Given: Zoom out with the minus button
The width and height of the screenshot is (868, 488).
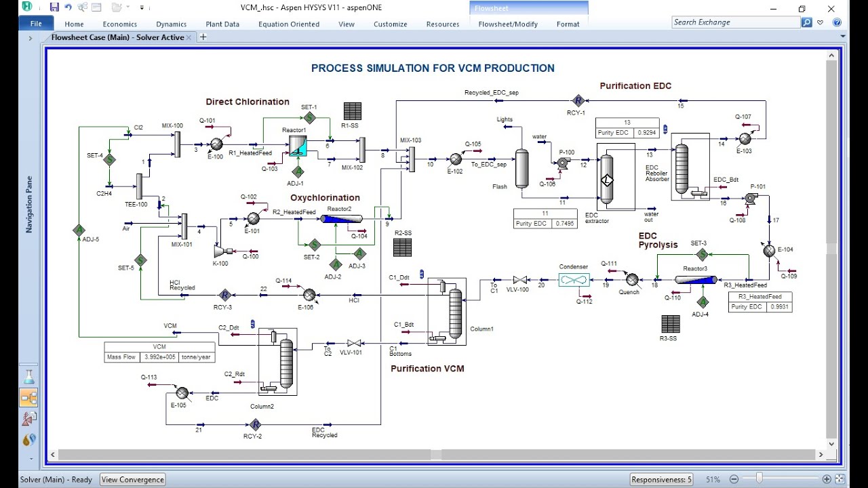Looking at the screenshot, I should coord(734,479).
